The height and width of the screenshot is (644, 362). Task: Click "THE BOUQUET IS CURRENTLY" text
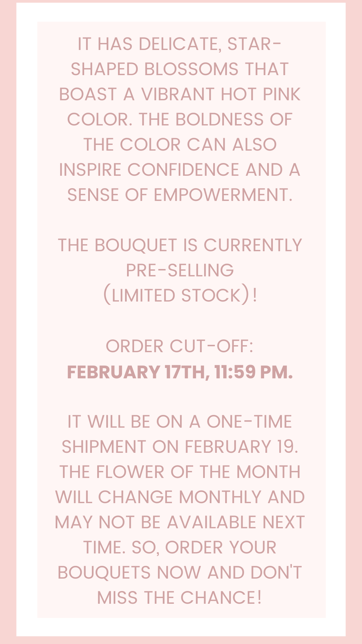(180, 246)
